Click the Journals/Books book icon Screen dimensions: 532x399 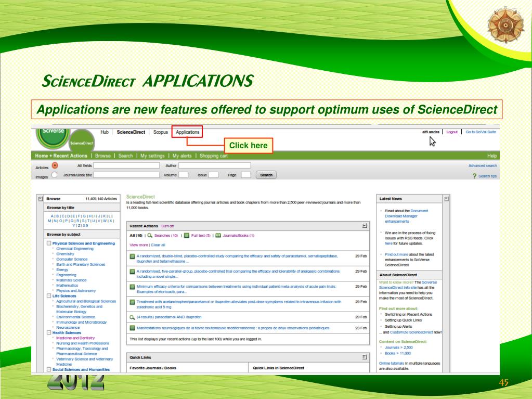point(218,236)
